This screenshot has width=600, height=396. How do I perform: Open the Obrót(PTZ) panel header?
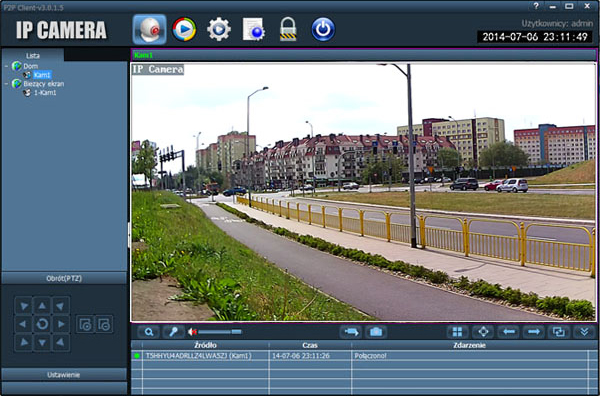coord(64,278)
